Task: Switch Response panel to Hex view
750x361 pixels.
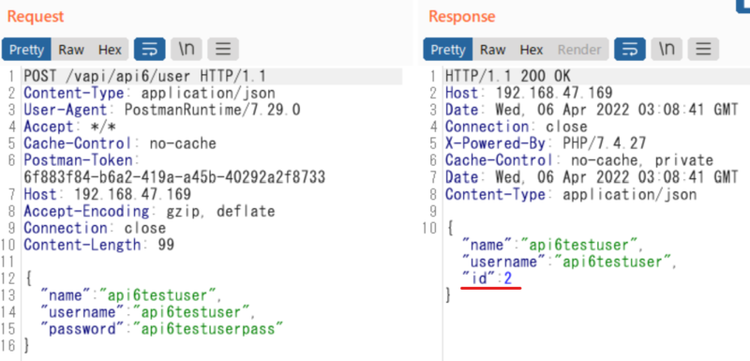Action: (x=531, y=50)
